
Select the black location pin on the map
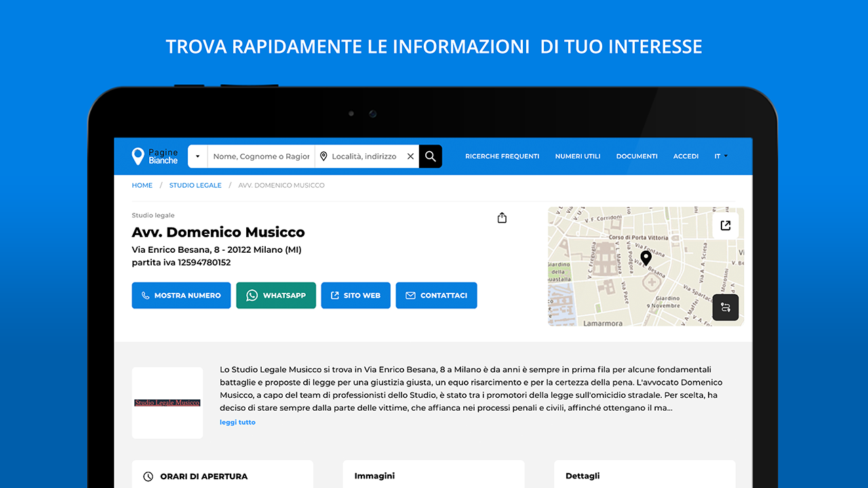pos(646,258)
